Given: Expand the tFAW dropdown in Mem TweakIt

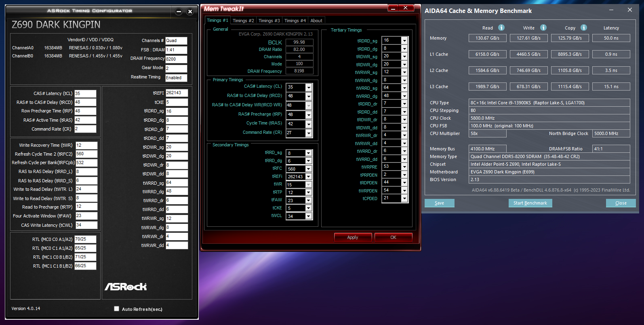Looking at the screenshot, I should coord(309,200).
